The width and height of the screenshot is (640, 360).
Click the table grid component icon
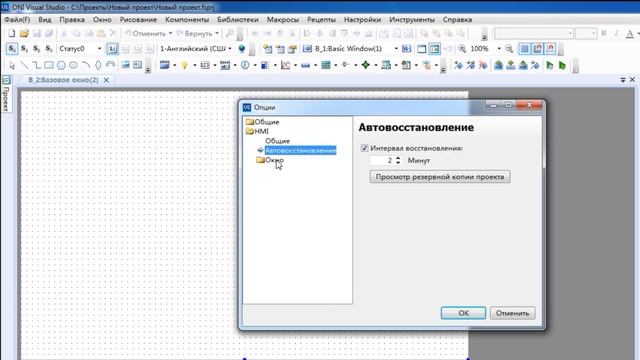(326, 65)
